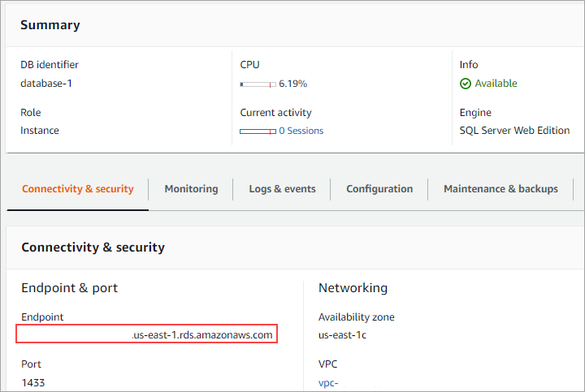Image resolution: width=585 pixels, height=392 pixels.
Task: Click the Summary heading
Action: tap(50, 25)
